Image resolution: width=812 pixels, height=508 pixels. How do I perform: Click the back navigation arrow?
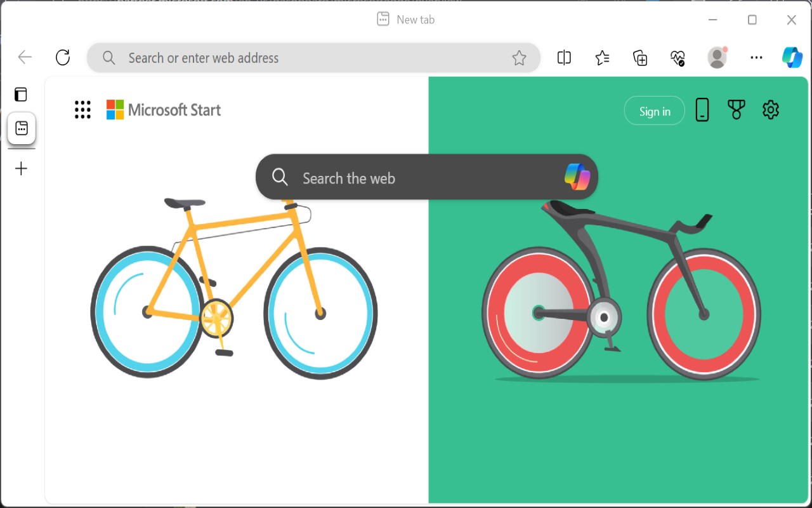(25, 58)
